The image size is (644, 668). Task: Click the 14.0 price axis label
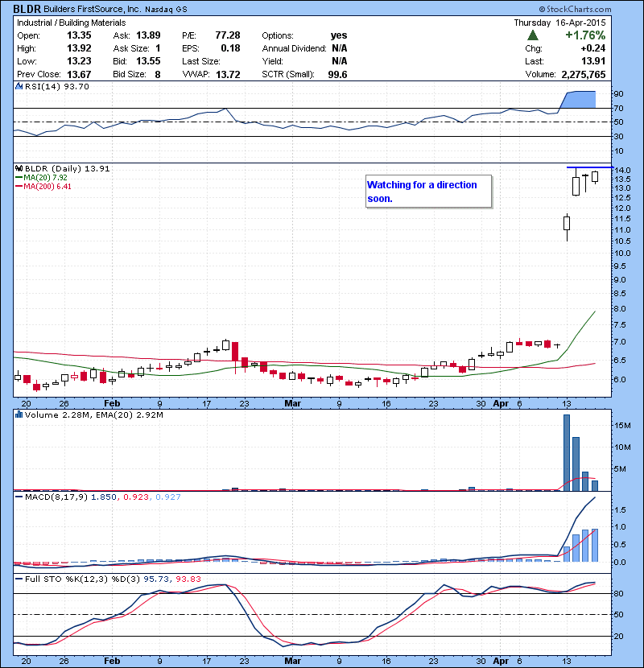click(623, 170)
